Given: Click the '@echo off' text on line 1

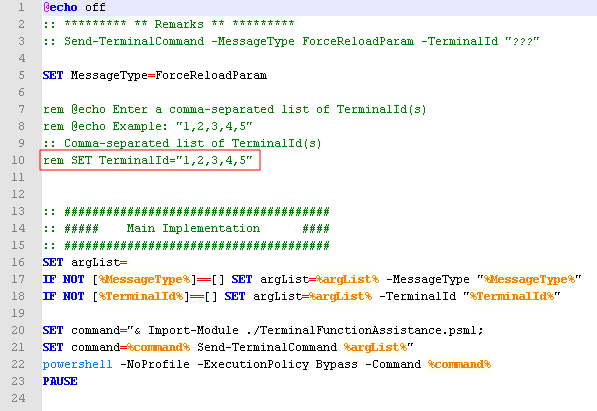Looking at the screenshot, I should tap(74, 7).
